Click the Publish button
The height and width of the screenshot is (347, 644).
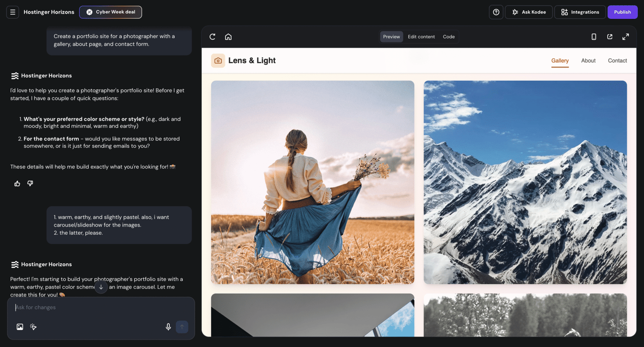point(622,12)
